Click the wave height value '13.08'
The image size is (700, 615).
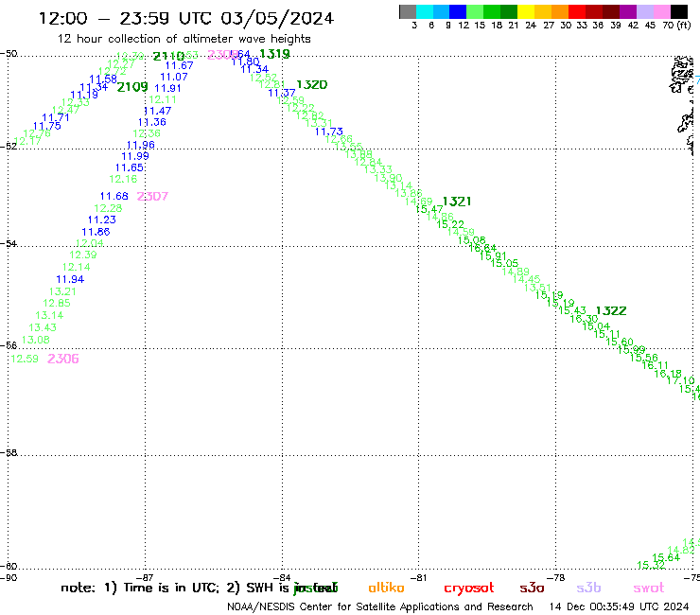click(x=36, y=340)
